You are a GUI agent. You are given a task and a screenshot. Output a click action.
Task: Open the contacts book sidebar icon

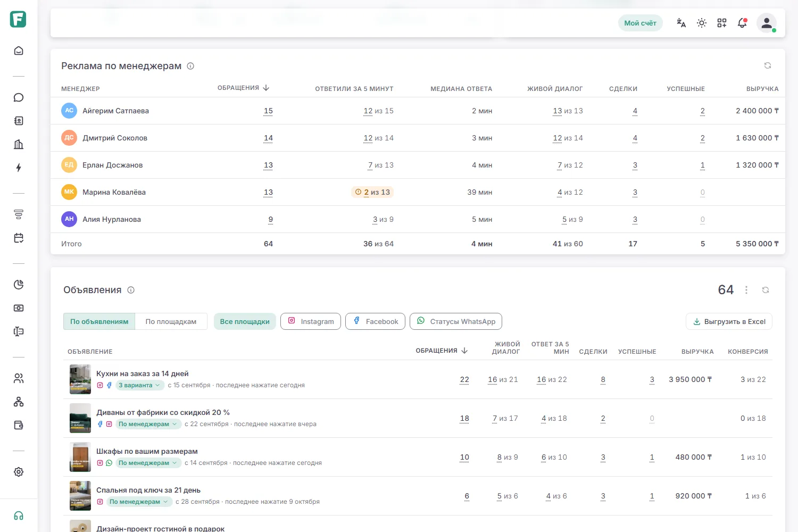19,121
